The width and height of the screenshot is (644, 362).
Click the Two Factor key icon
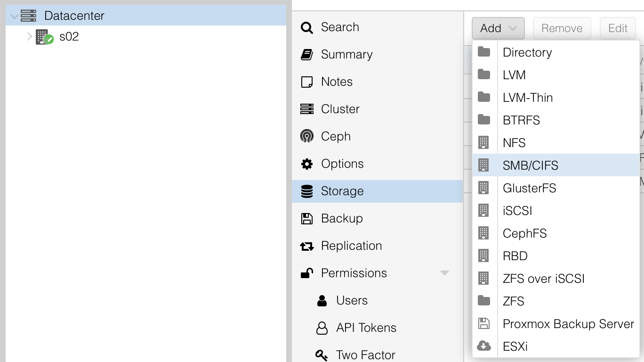[x=322, y=355]
